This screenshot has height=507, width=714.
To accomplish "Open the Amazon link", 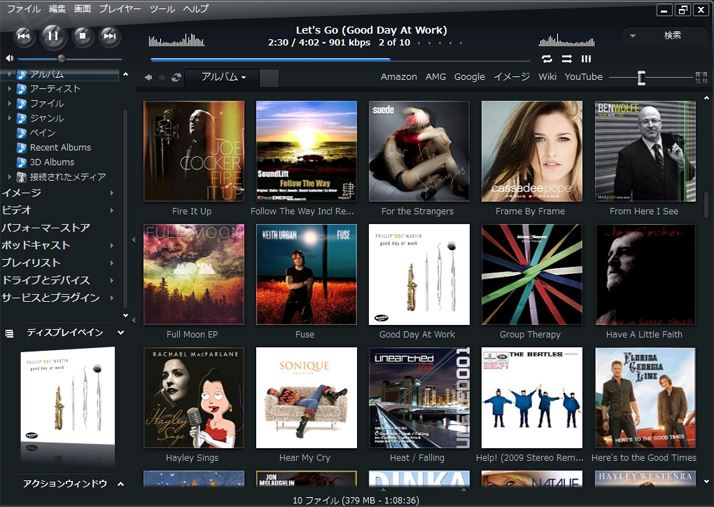I will [x=398, y=77].
